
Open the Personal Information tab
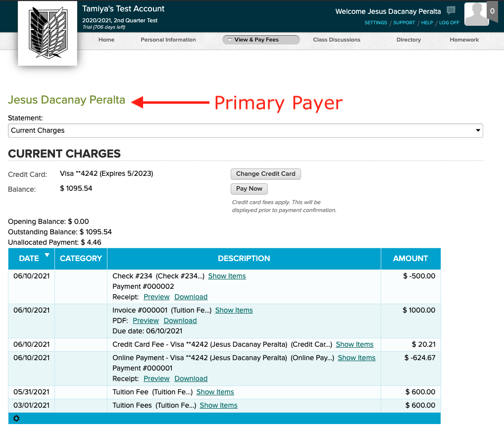[168, 40]
